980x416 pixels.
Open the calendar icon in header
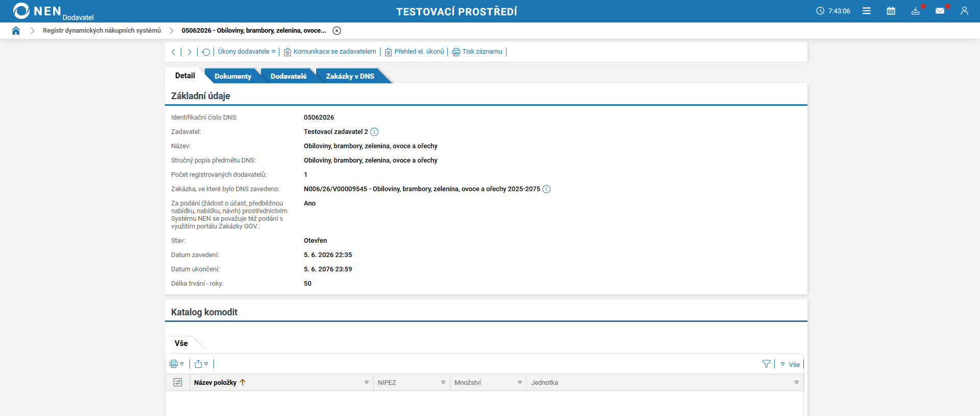coord(891,11)
